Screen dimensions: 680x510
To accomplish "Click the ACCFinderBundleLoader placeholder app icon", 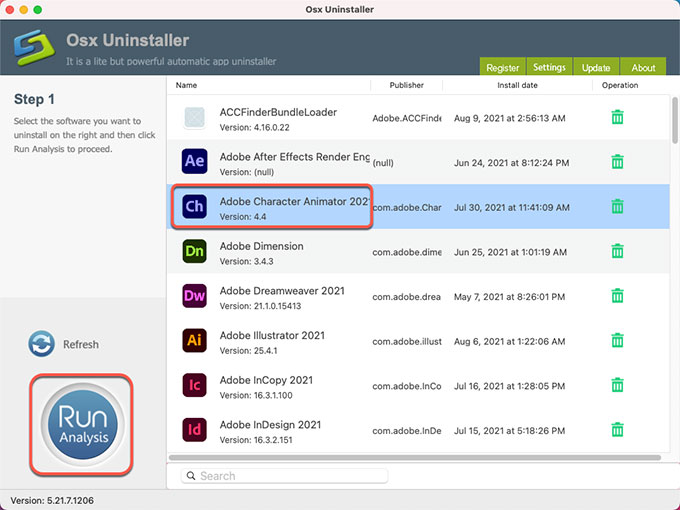I will 194,118.
